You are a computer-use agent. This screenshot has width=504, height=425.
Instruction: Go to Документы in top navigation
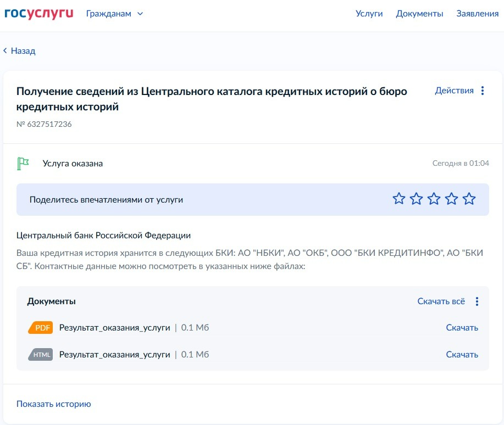[419, 14]
